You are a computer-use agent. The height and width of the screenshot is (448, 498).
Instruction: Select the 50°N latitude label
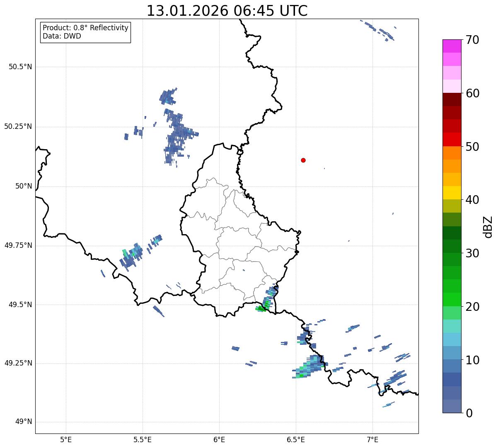click(24, 186)
